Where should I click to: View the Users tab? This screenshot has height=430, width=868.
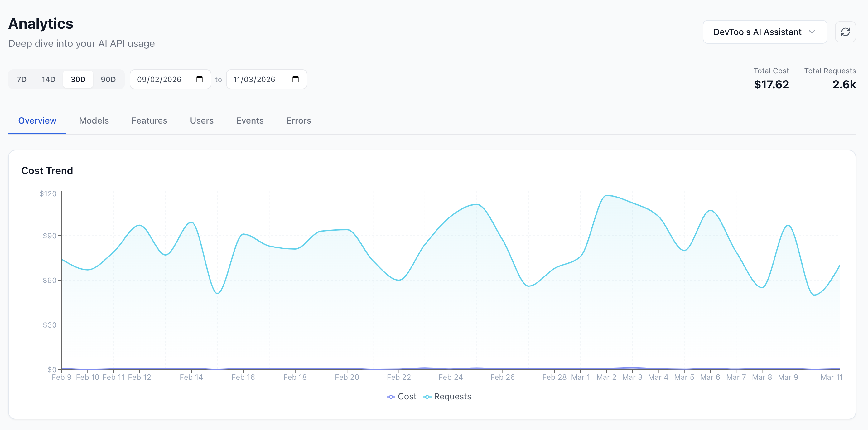201,120
